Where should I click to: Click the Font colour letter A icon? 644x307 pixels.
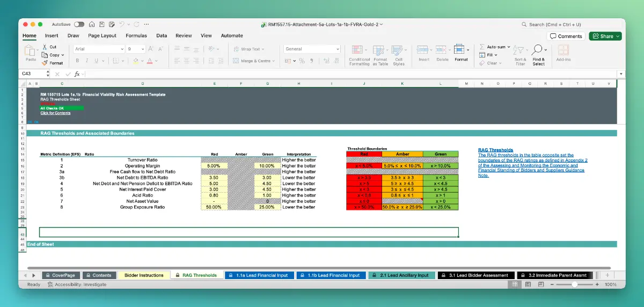pos(150,61)
